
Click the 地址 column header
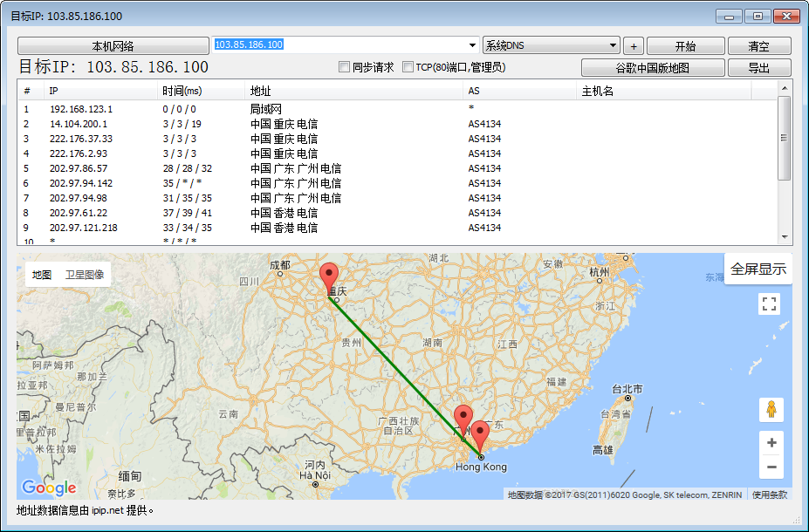(x=354, y=91)
